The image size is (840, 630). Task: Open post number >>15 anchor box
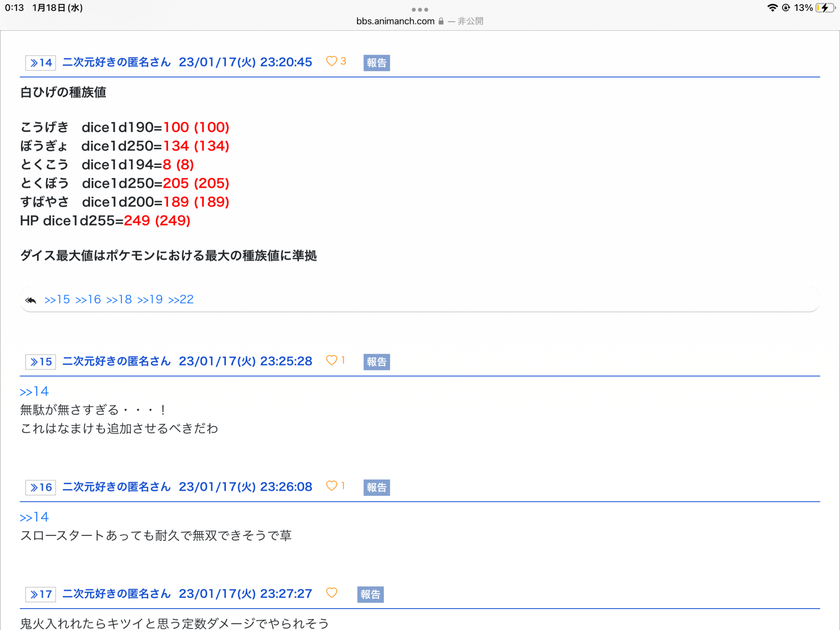click(41, 362)
